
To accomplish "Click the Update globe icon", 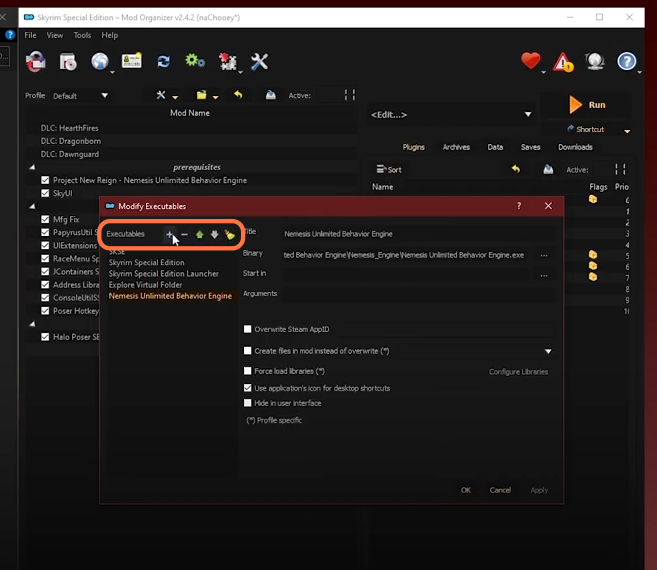I will point(595,61).
